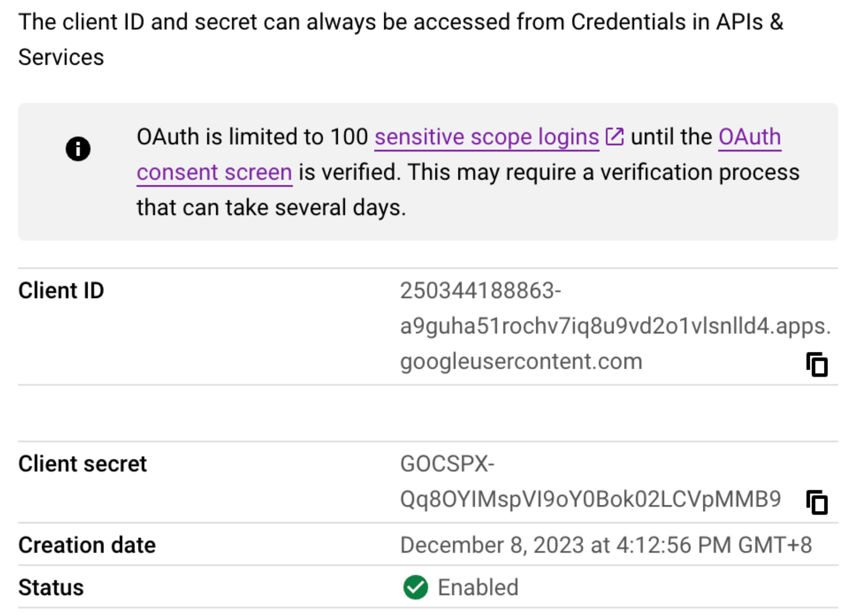Viewport: 849px width, 616px height.
Task: Open the OAuth consent screen link
Action: 750,137
